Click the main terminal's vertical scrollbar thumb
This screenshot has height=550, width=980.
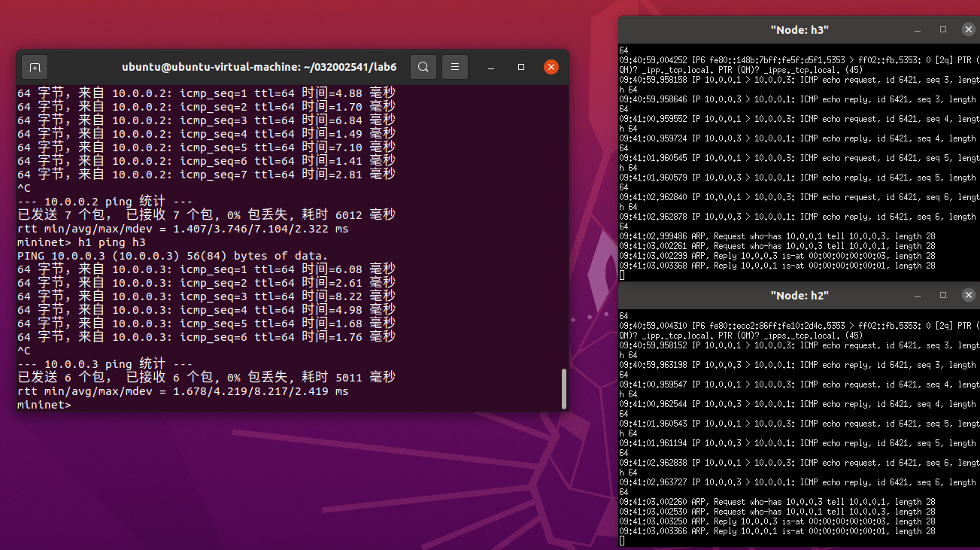point(564,388)
